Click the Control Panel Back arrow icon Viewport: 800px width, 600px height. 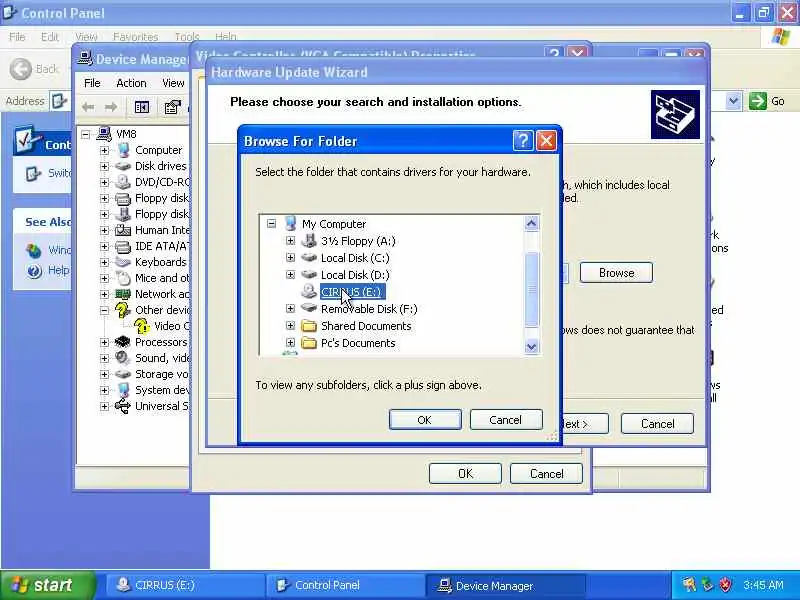click(x=21, y=69)
